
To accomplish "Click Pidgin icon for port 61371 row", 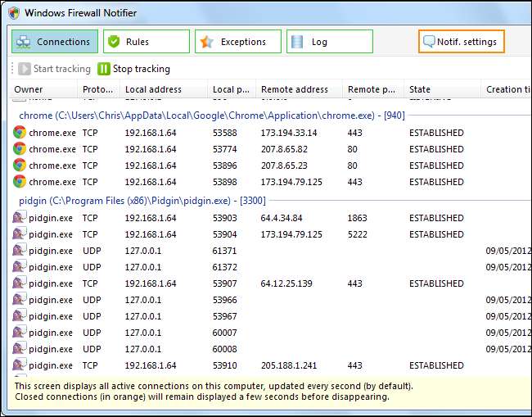I will (x=20, y=251).
